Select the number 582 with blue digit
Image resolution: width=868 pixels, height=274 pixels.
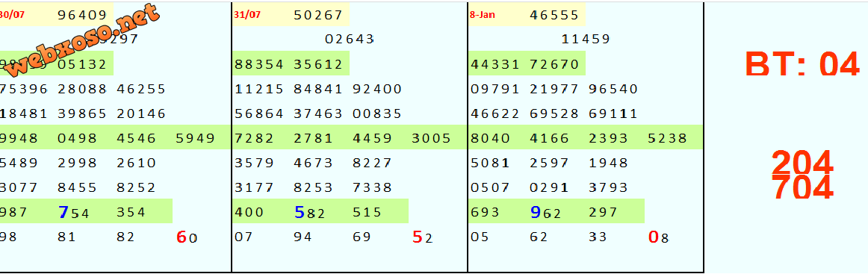310,212
